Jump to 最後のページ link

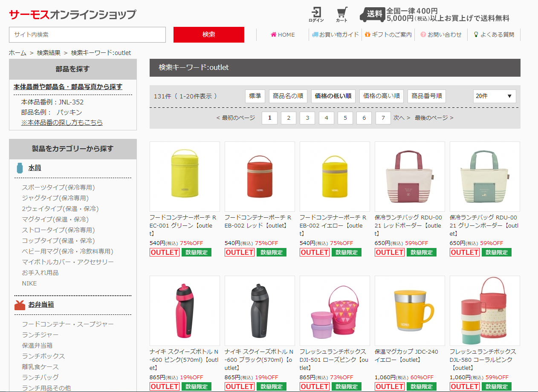click(434, 118)
